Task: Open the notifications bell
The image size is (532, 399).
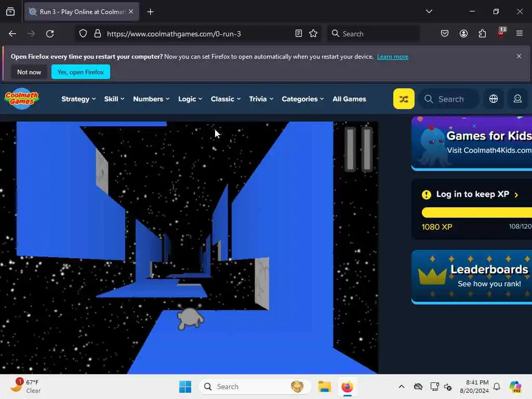Action: coord(497,387)
